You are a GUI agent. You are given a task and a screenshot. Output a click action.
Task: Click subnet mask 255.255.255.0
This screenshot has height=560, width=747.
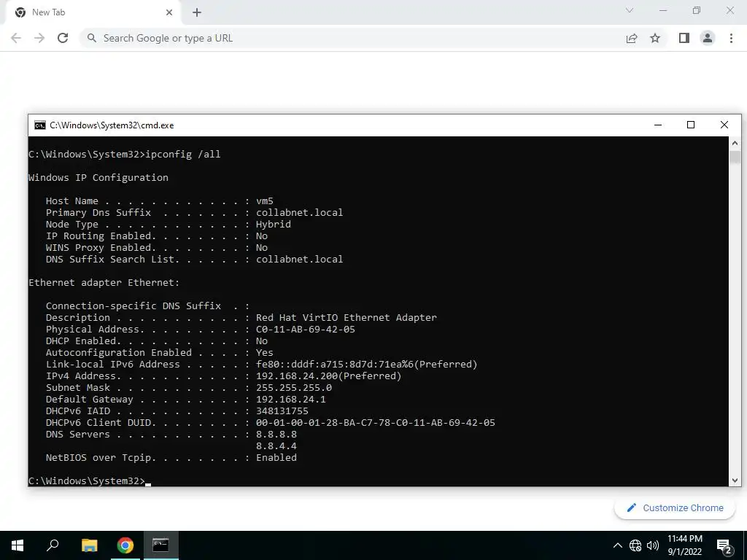pos(294,388)
